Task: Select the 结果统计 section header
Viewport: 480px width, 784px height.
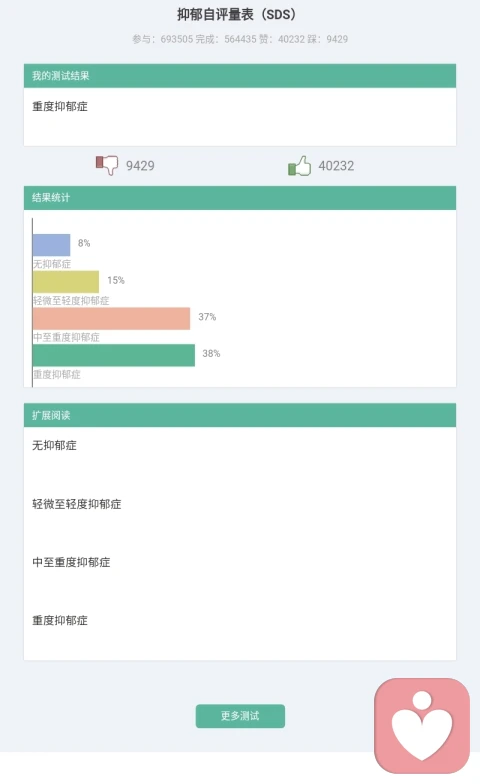Action: click(x=240, y=198)
